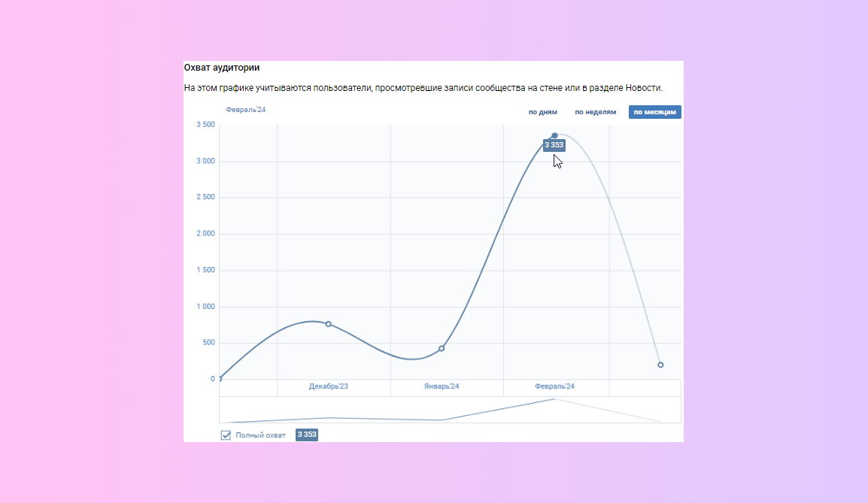Switch to the "по неделям" view
868x503 pixels.
(x=595, y=112)
